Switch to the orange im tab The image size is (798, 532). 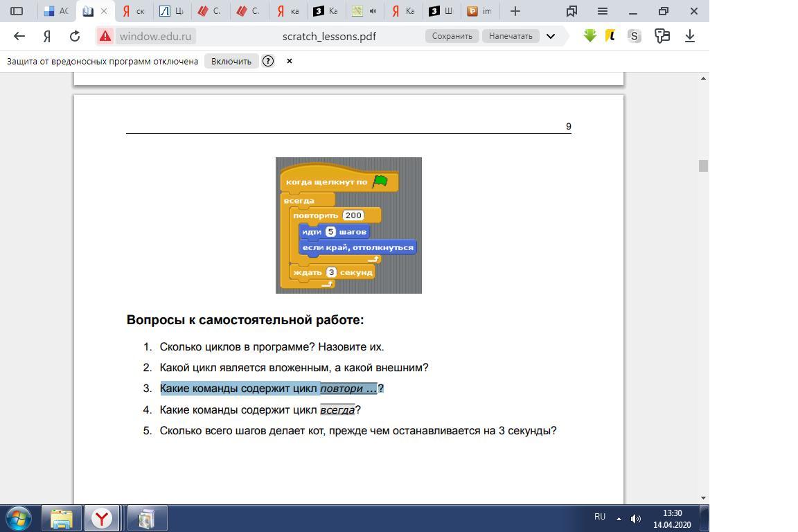click(480, 11)
